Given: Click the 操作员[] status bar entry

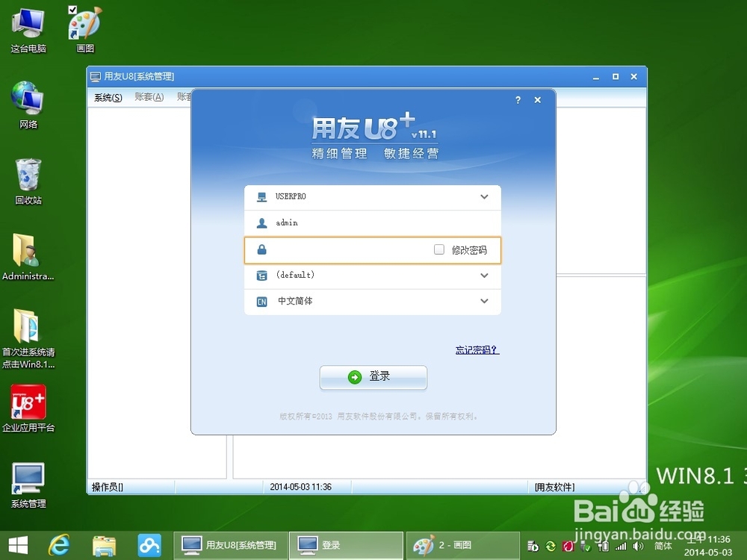Looking at the screenshot, I should [107, 487].
